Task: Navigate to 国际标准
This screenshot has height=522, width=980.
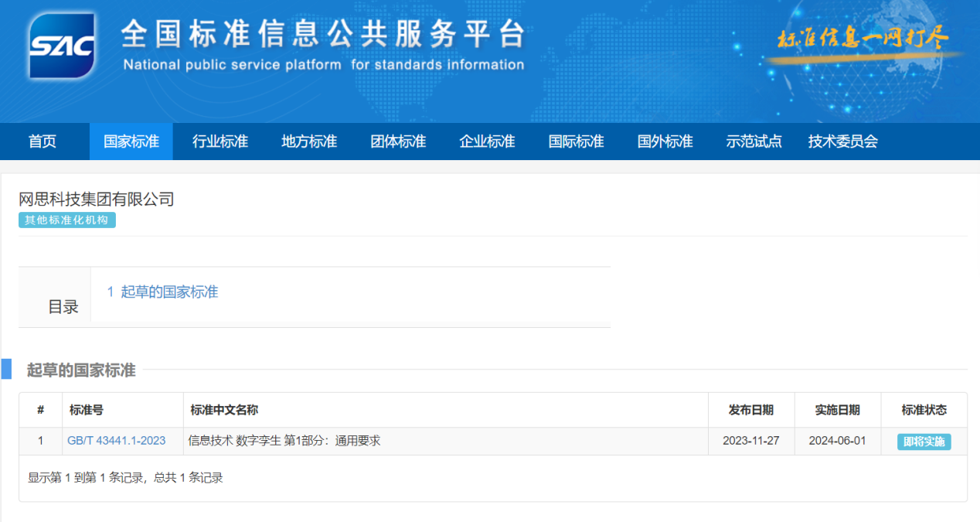Action: (575, 141)
